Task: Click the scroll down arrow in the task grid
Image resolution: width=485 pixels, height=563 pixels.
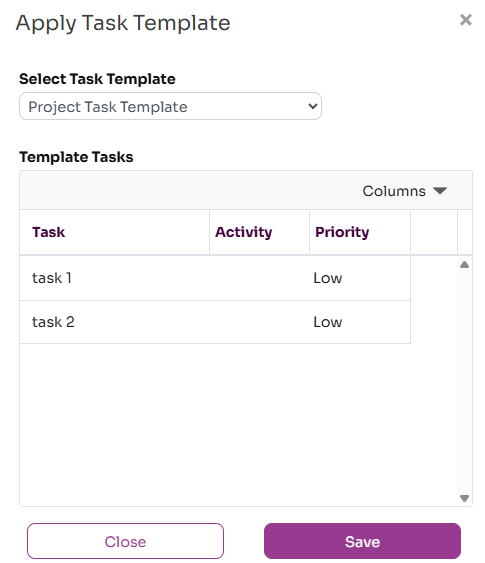Action: coord(465,498)
